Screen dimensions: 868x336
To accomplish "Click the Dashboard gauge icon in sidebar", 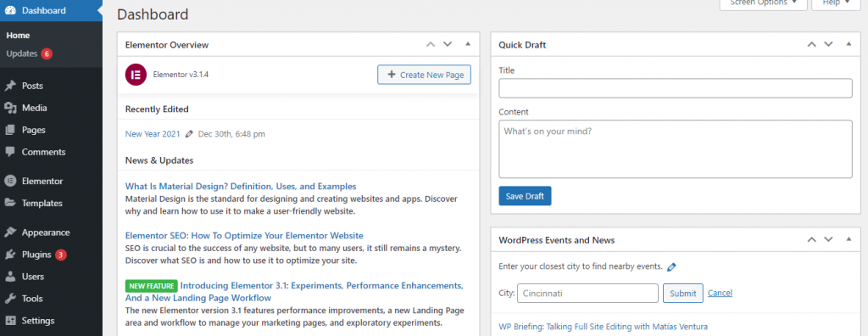I will pos(10,10).
